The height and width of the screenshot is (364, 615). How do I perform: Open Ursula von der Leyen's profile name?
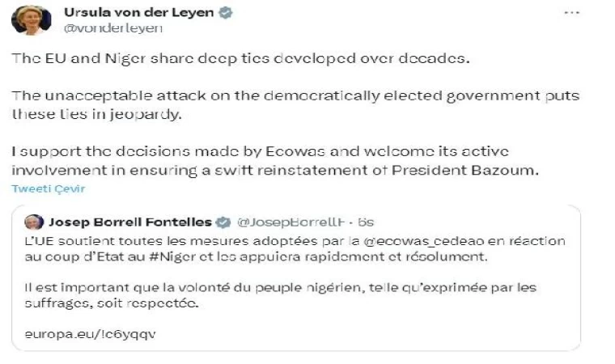[141, 14]
